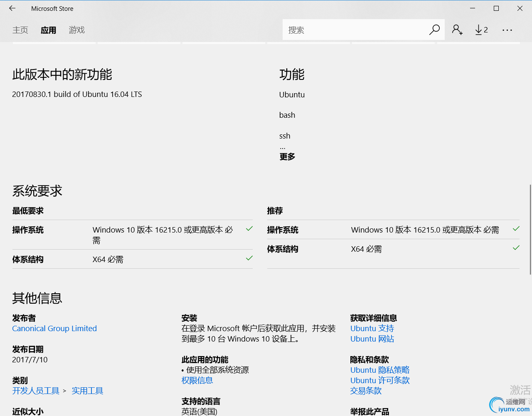Open the Ubuntu 网站 link
532x416 pixels.
coord(372,339)
